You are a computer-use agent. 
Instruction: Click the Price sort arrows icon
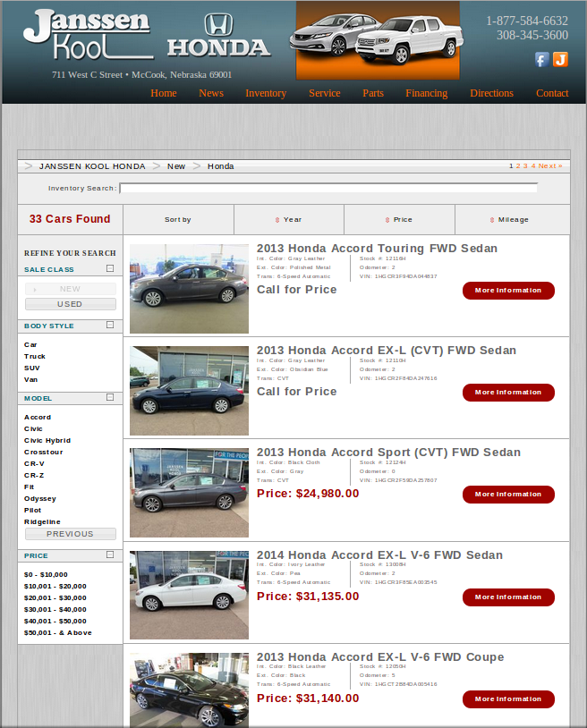pos(387,220)
